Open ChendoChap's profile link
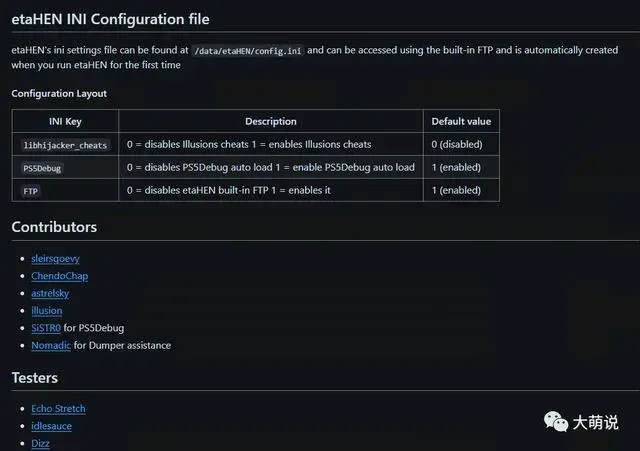 57,276
